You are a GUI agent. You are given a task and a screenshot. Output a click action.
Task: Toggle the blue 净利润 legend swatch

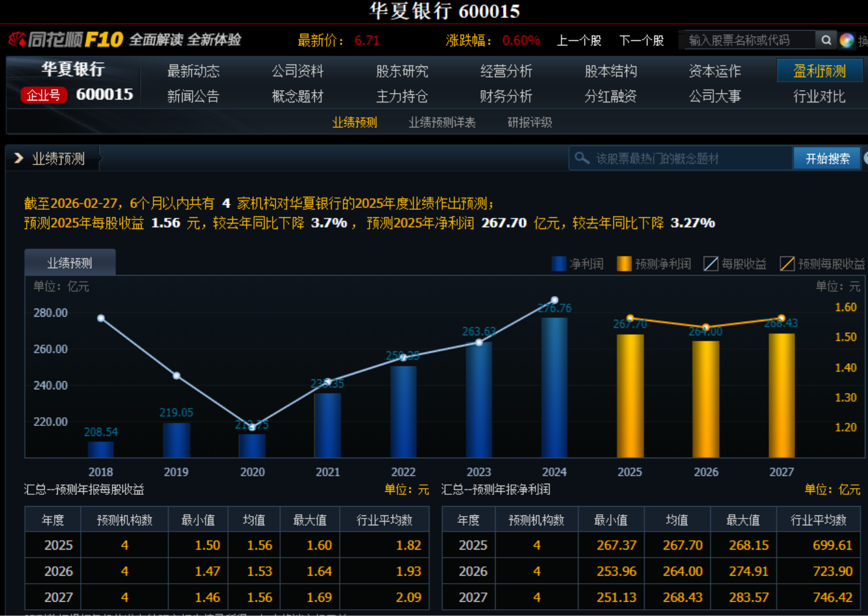[x=559, y=264]
